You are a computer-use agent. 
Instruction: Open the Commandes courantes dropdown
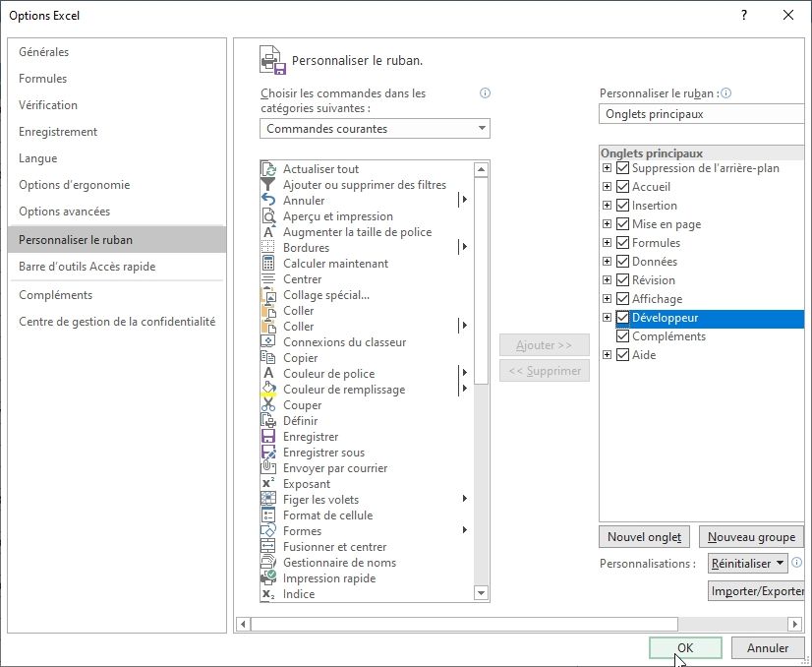click(375, 129)
